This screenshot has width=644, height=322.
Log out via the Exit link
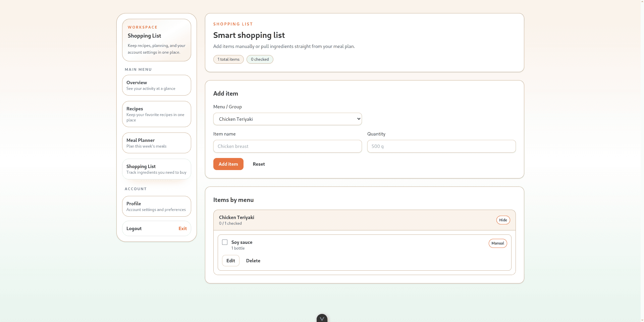(x=182, y=228)
